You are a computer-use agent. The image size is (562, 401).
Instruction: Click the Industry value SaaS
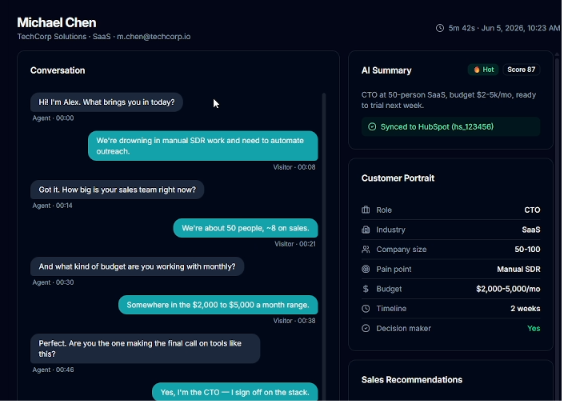[531, 230]
